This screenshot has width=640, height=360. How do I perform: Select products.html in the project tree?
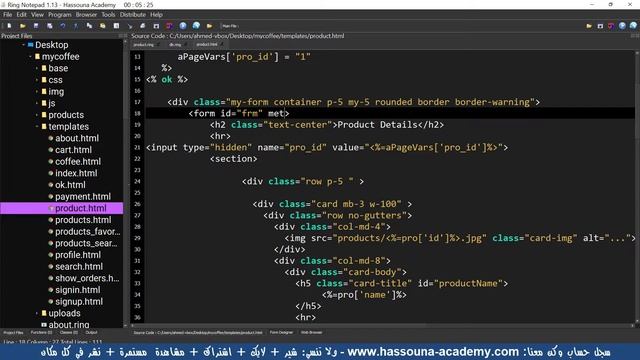[x=83, y=220]
